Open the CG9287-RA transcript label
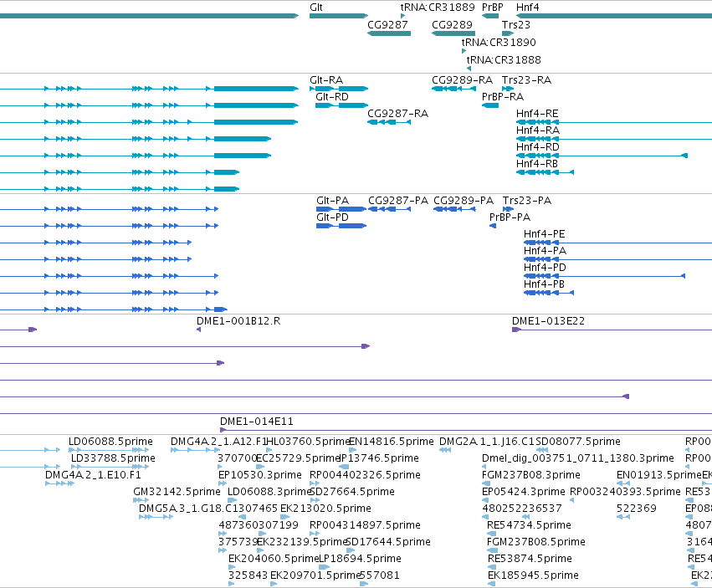Image resolution: width=712 pixels, height=588 pixels. click(397, 114)
